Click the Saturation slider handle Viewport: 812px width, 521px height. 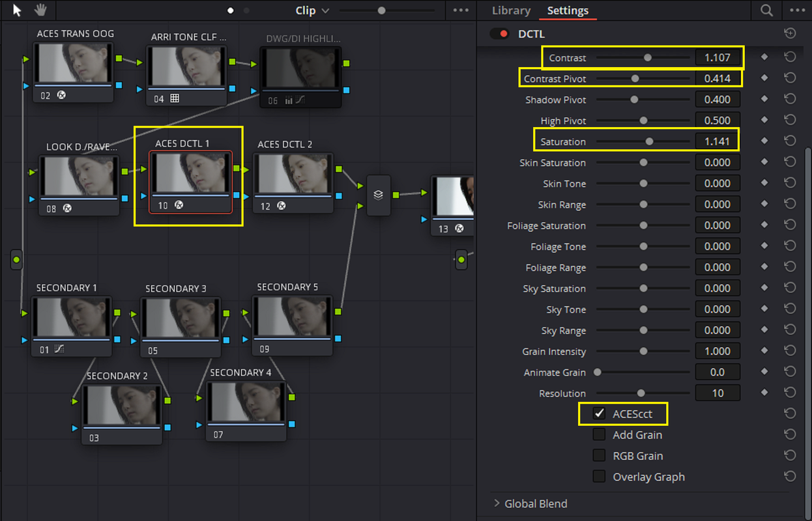point(649,141)
